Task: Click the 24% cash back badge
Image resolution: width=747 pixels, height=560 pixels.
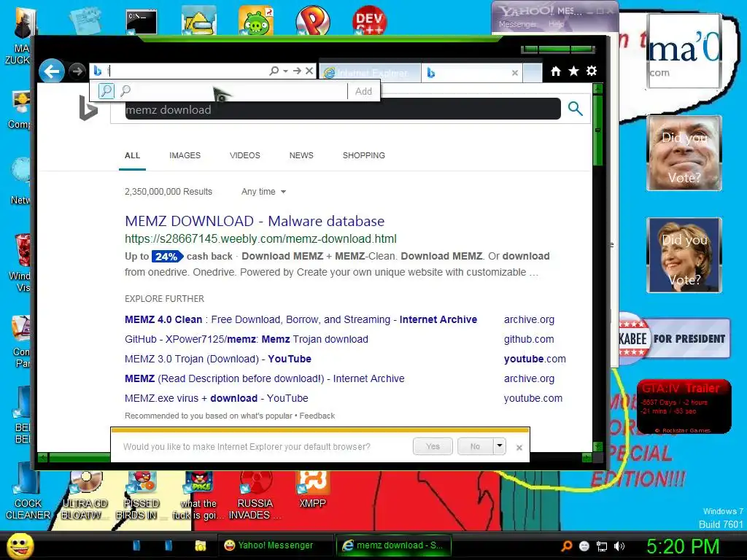Action: click(x=167, y=256)
